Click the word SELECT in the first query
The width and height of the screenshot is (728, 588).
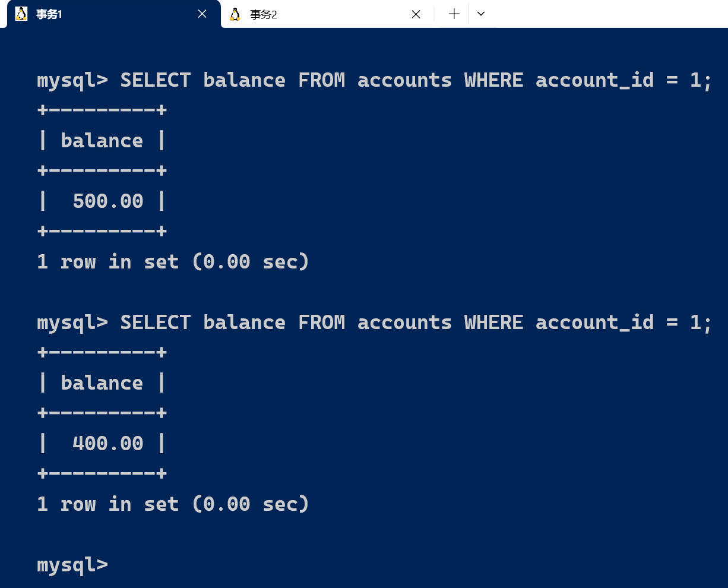pos(156,80)
